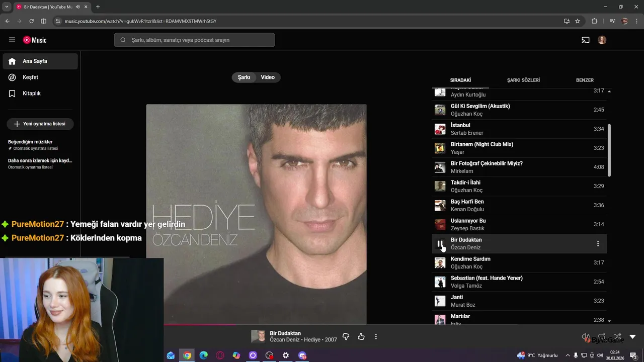Image resolution: width=644 pixels, height=362 pixels.
Task: Play Kendime Sardım from queue
Action: 519,262
